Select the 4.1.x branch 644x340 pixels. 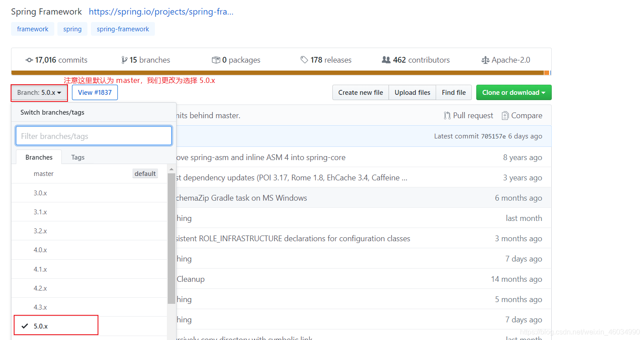[90, 269]
